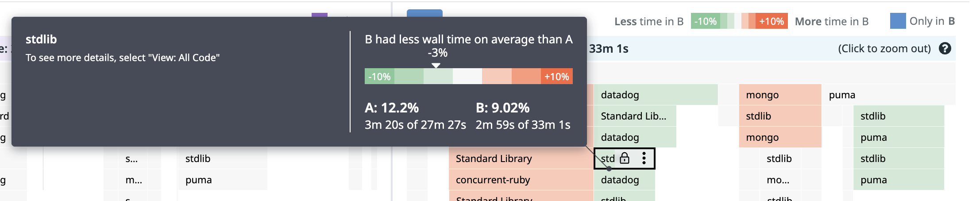
Task: Select the top mongo orange frame
Action: pyautogui.click(x=780, y=95)
